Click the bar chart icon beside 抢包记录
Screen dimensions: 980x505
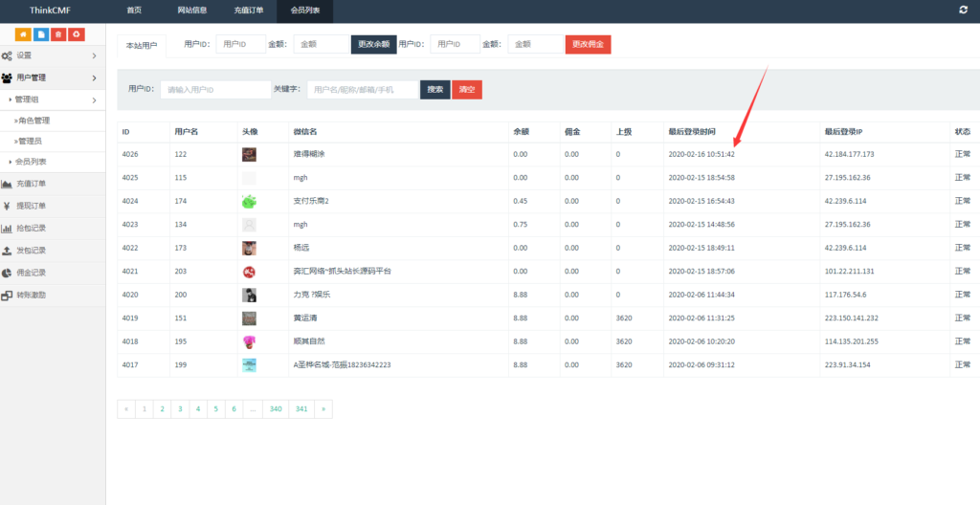click(x=7, y=229)
